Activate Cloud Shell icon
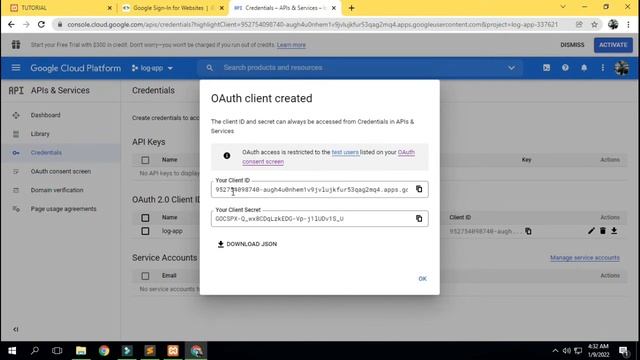640x360 pixels. click(547, 68)
